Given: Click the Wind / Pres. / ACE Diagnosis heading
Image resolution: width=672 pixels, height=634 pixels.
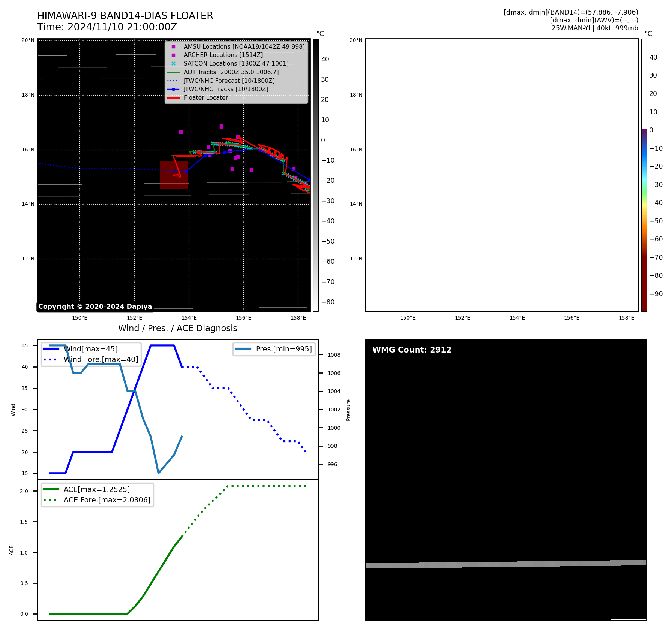Looking at the screenshot, I should click(178, 328).
